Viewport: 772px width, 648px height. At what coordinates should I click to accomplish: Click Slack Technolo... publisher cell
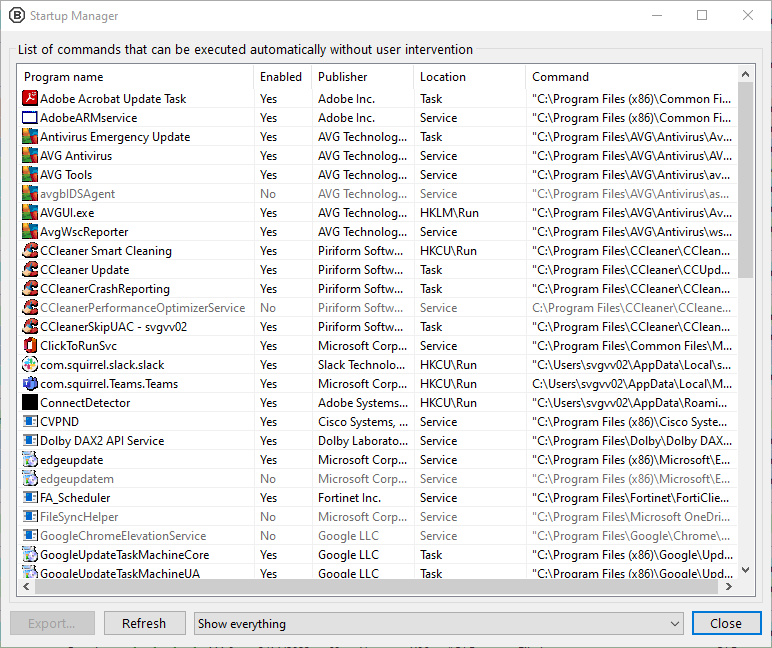click(361, 365)
